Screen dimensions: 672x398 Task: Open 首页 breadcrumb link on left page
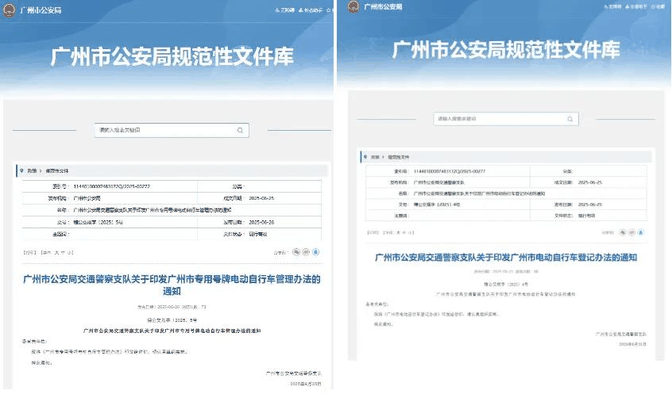pos(32,171)
